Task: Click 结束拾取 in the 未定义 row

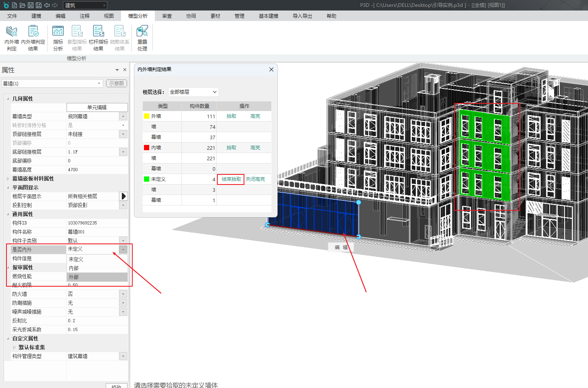Action: pos(231,179)
